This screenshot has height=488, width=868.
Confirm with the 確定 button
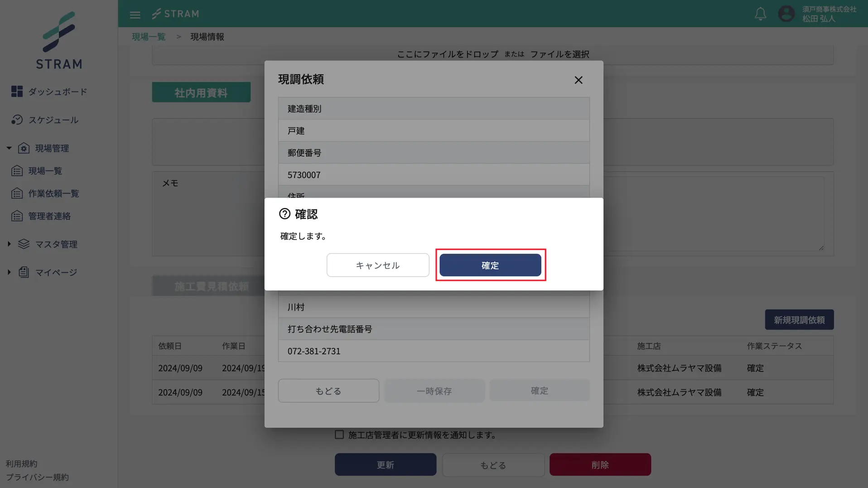click(491, 265)
